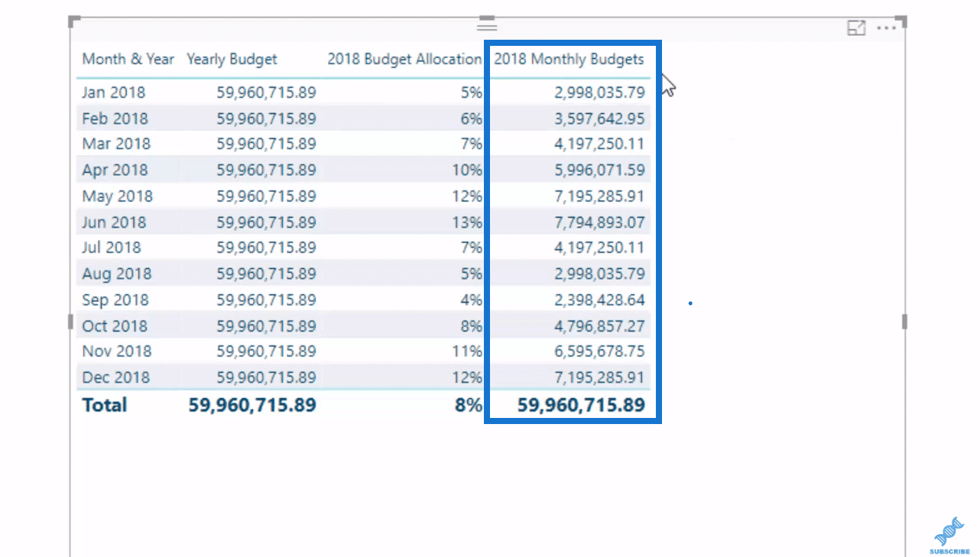The width and height of the screenshot is (980, 557).
Task: Select the Feb 2018 row label
Action: [x=115, y=118]
